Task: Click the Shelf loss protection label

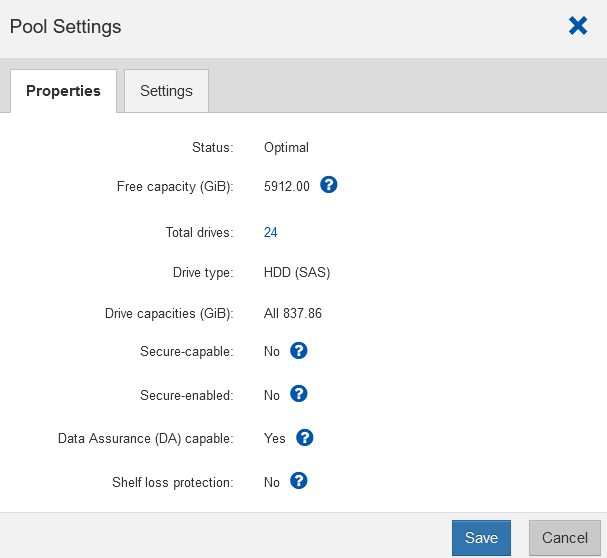Action: [x=172, y=482]
